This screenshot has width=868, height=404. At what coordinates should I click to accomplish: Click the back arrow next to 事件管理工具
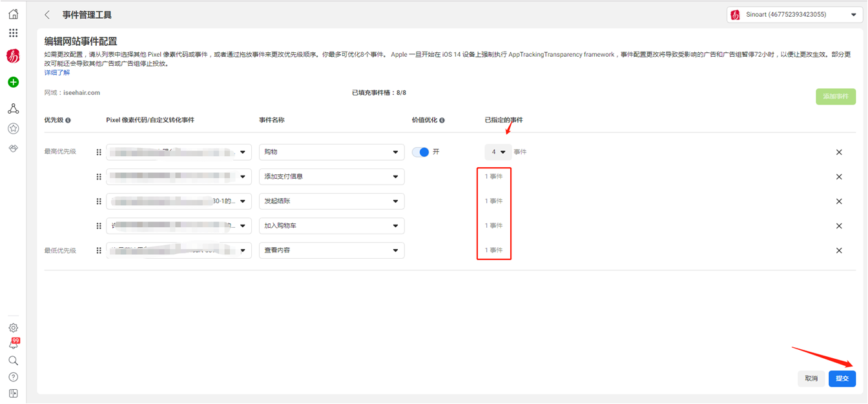pos(47,15)
